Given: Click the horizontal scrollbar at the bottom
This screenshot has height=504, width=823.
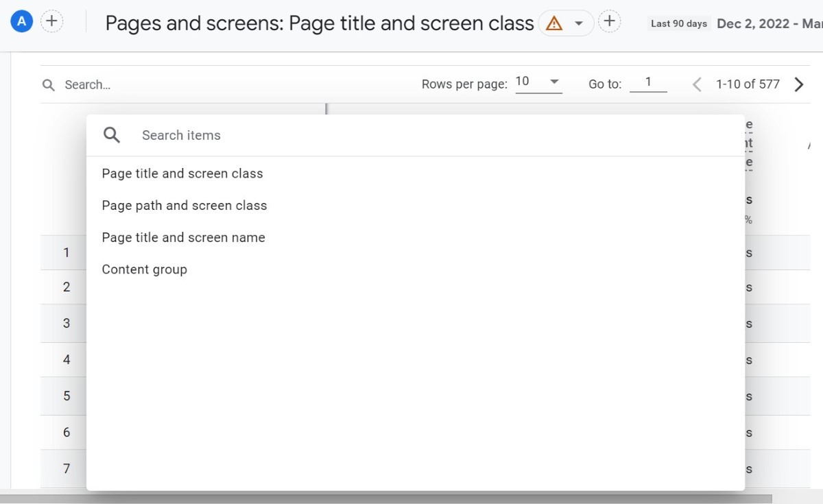Looking at the screenshot, I should 386,499.
